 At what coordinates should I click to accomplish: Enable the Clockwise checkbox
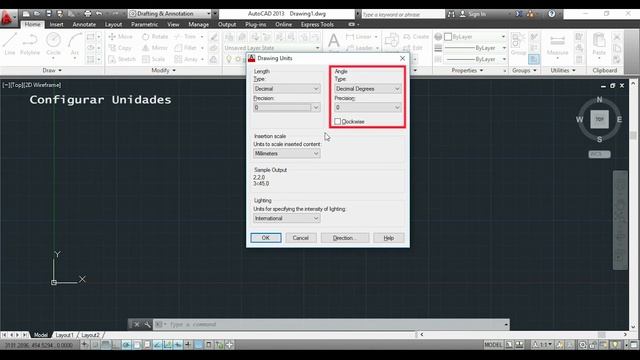[x=338, y=122]
